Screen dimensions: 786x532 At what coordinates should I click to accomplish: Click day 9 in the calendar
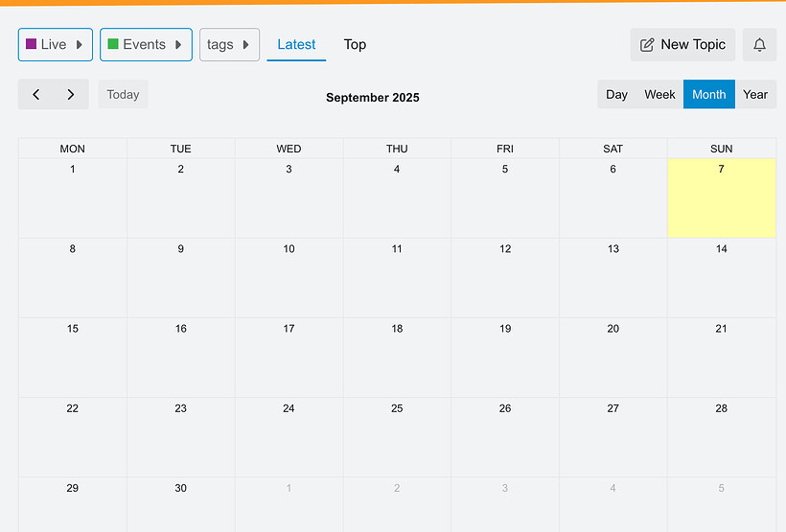180,278
